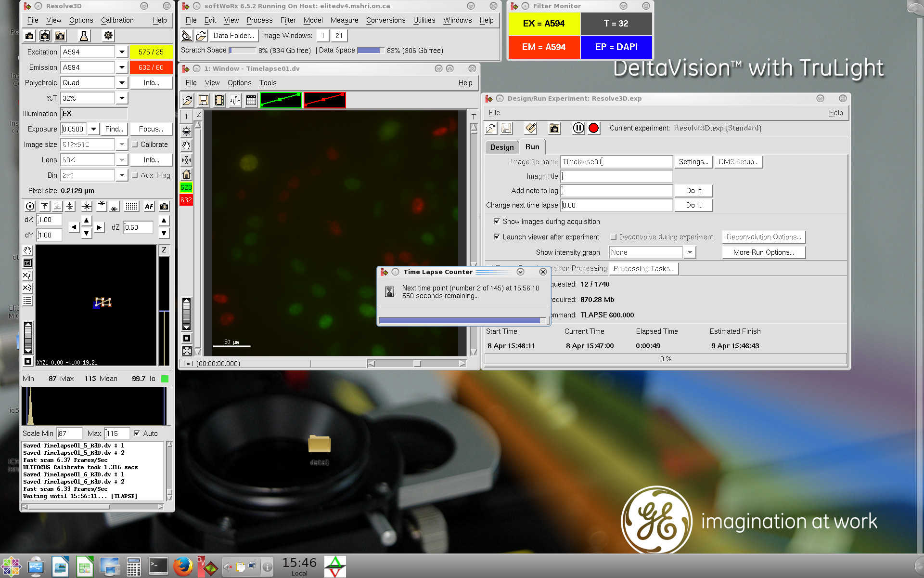Click the red stop experiment button
Screen dimensions: 924x578
[594, 128]
